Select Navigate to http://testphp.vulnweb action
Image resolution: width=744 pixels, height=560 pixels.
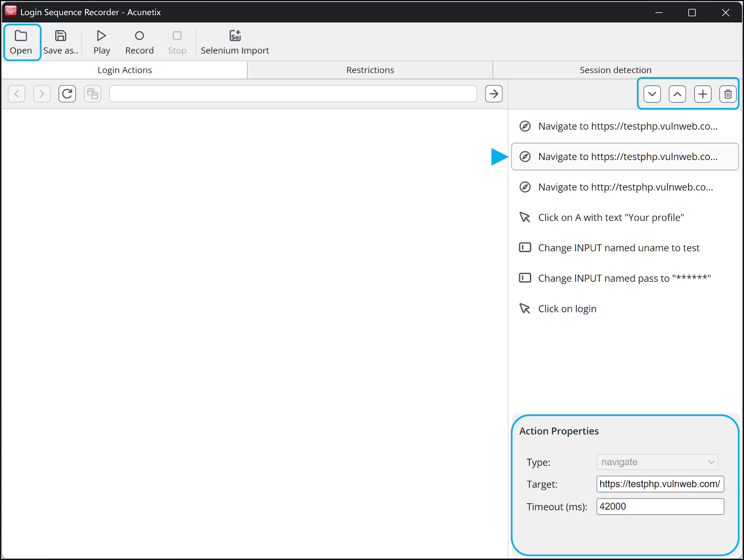[x=625, y=187]
